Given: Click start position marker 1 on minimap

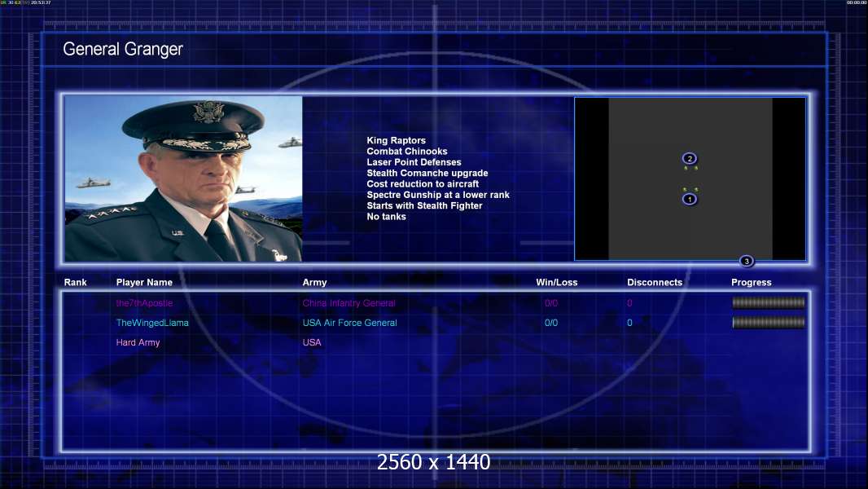Looking at the screenshot, I should pyautogui.click(x=689, y=199).
